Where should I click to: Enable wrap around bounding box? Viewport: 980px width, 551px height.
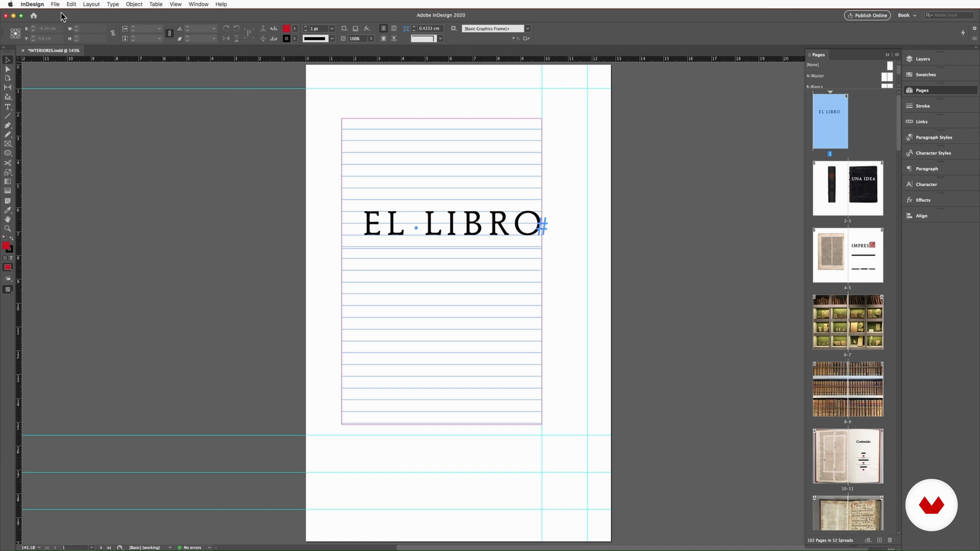pyautogui.click(x=394, y=29)
